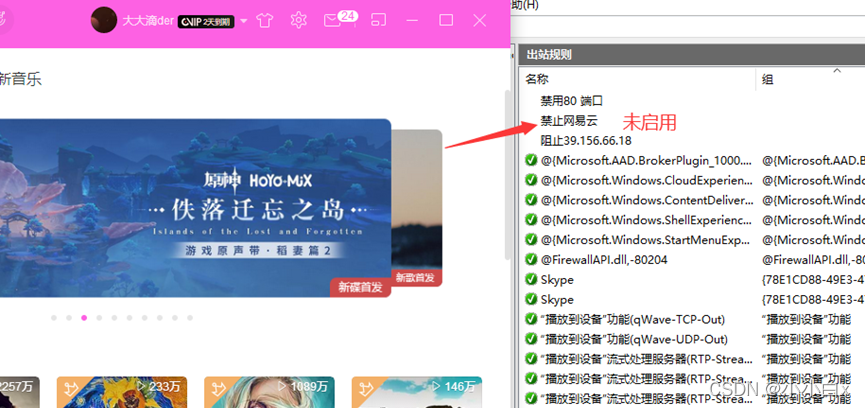
Task: Switch to mini player mode icon
Action: click(x=378, y=20)
